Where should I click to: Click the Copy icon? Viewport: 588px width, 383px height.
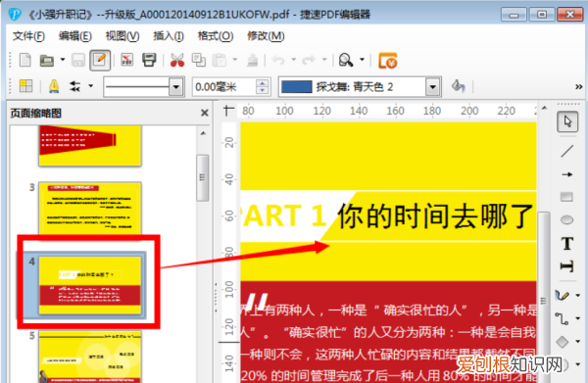[x=198, y=60]
